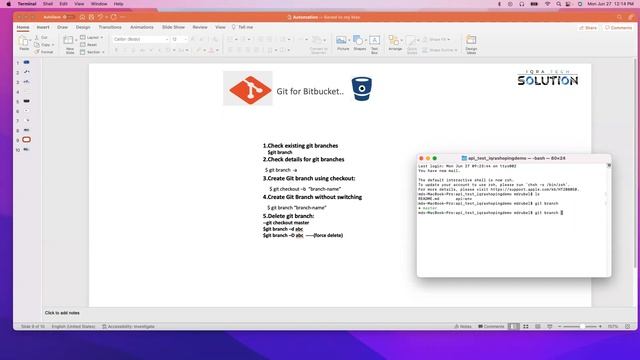Open the Animations ribbon tab

pyautogui.click(x=142, y=27)
